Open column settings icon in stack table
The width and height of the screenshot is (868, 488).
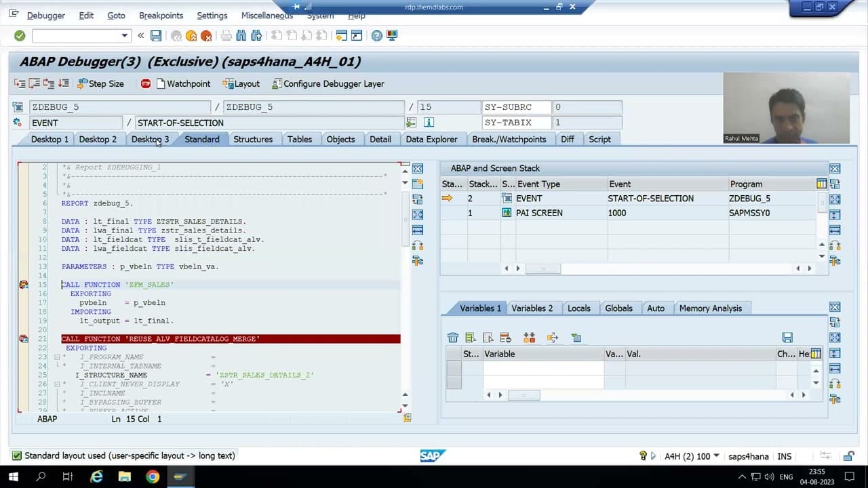[x=821, y=184]
